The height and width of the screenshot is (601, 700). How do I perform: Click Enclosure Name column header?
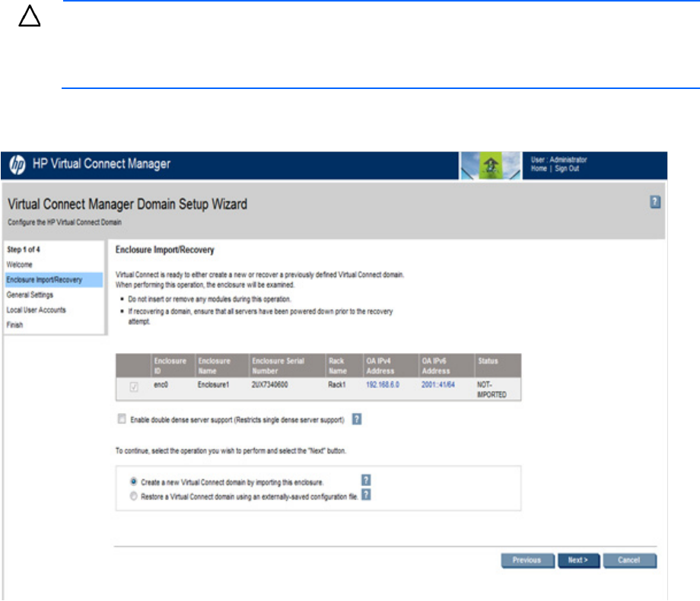[x=221, y=366]
